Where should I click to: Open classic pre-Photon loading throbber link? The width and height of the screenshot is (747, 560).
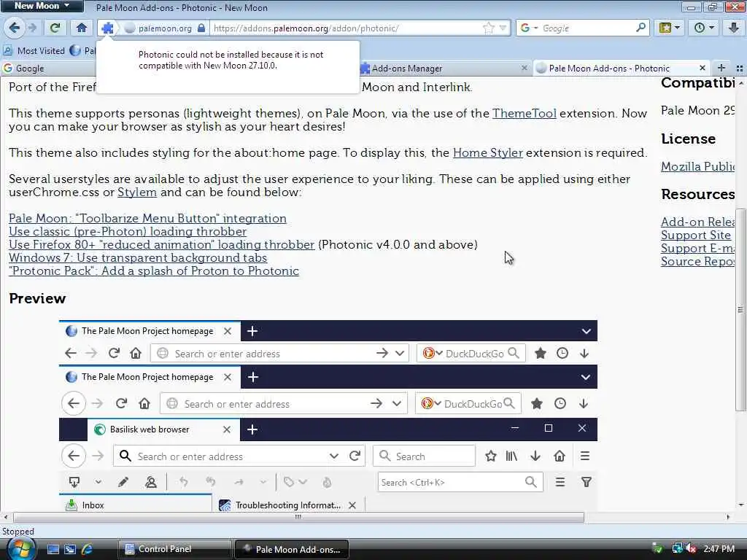128,231
